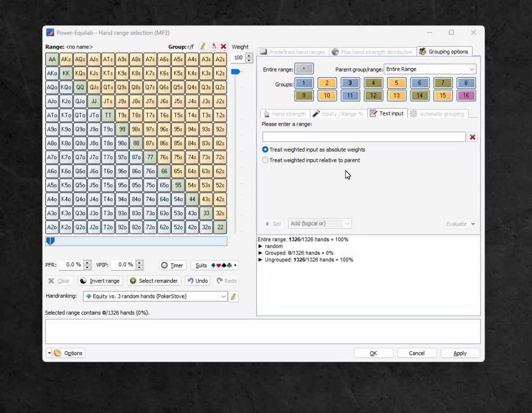Open the Equity / Range % sub-tab
This screenshot has height=413, width=532.
(x=338, y=114)
